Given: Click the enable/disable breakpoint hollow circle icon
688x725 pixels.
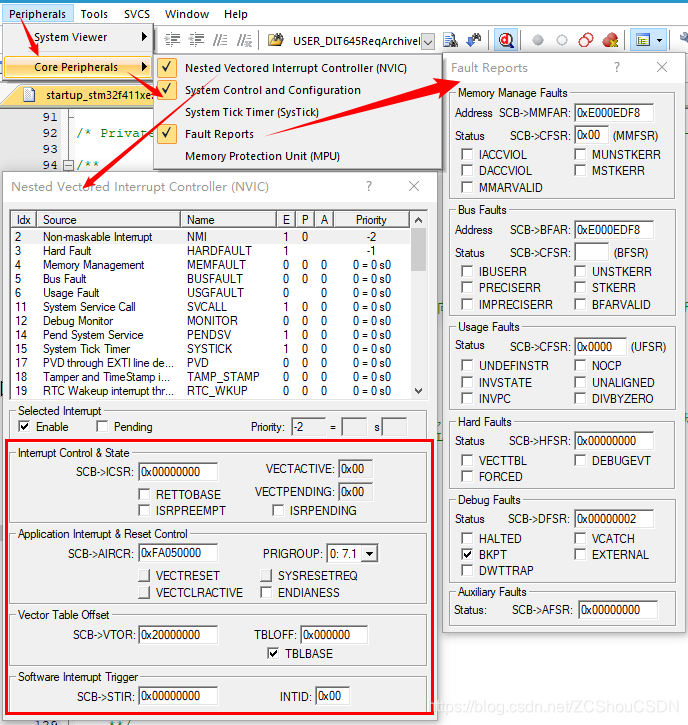Looking at the screenshot, I should click(562, 40).
